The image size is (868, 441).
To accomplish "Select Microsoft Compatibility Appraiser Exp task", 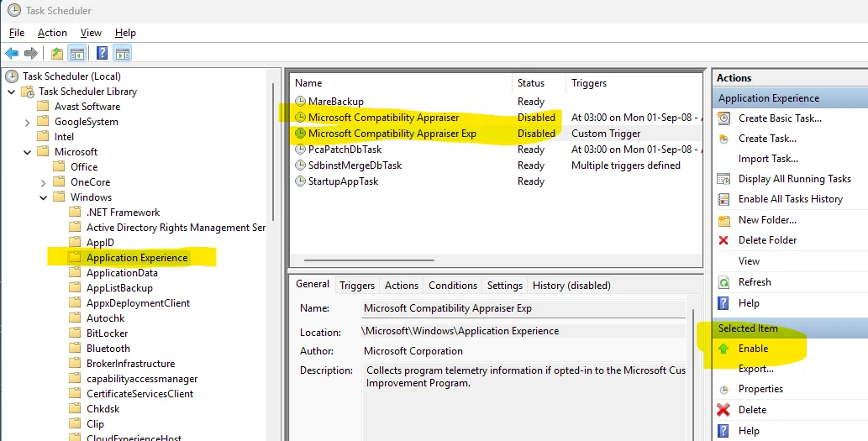I will coord(496,134).
